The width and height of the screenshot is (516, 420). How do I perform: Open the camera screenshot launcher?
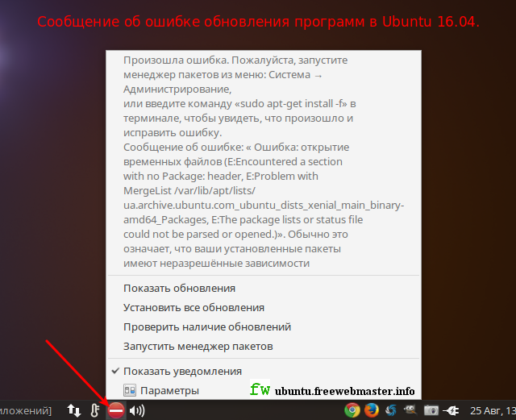coord(431,410)
